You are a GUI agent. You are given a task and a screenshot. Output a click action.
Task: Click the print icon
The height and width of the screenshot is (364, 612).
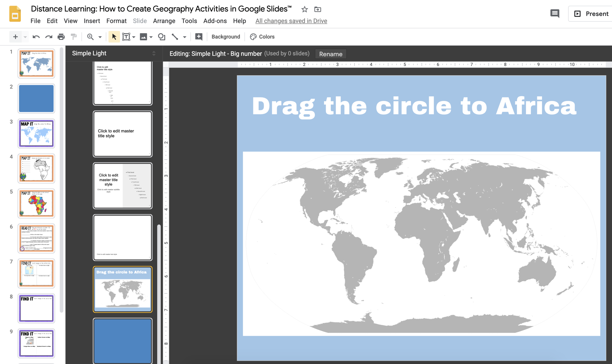pos(61,37)
